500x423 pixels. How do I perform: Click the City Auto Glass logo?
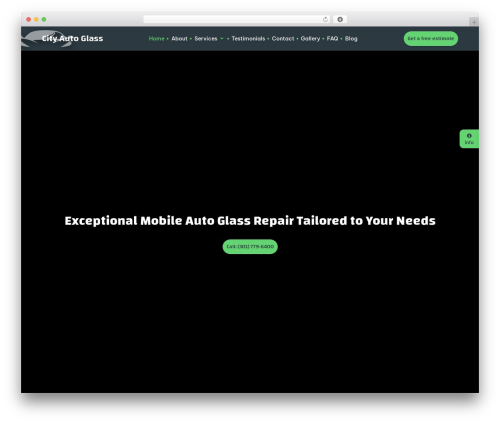pos(62,39)
